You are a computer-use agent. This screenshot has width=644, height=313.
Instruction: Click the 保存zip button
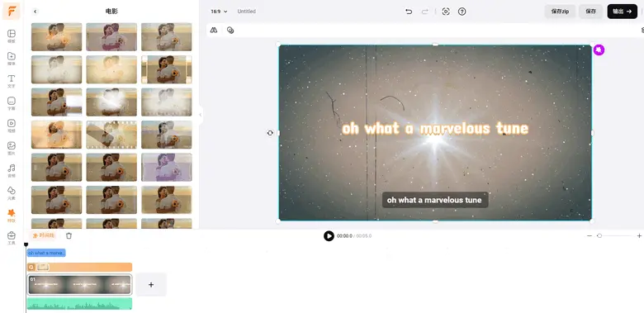click(561, 12)
